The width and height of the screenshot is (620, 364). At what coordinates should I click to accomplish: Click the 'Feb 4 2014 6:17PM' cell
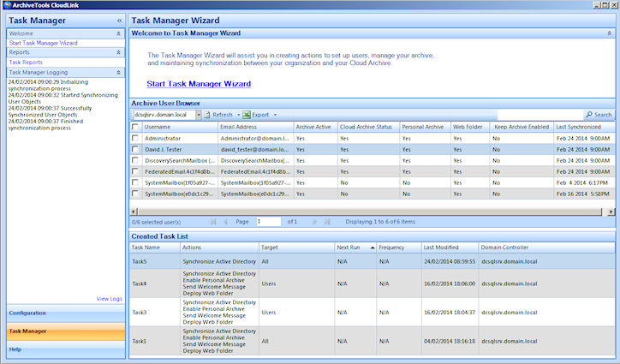click(584, 182)
